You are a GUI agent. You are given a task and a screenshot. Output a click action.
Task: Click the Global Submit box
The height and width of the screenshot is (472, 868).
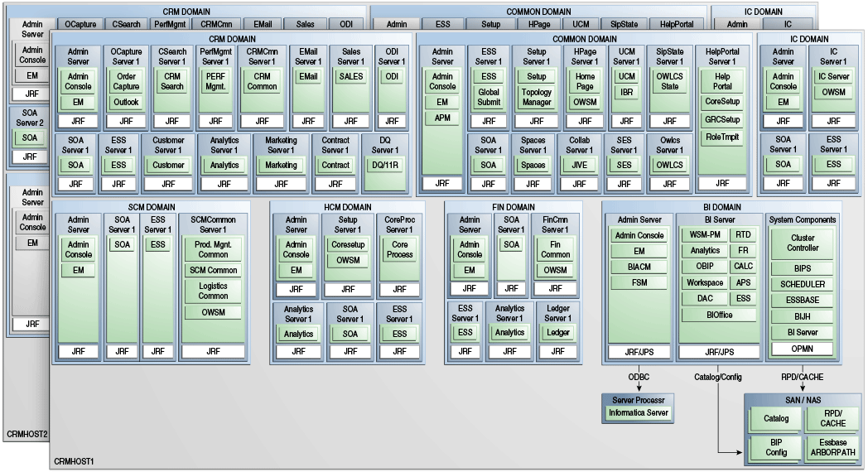489,97
